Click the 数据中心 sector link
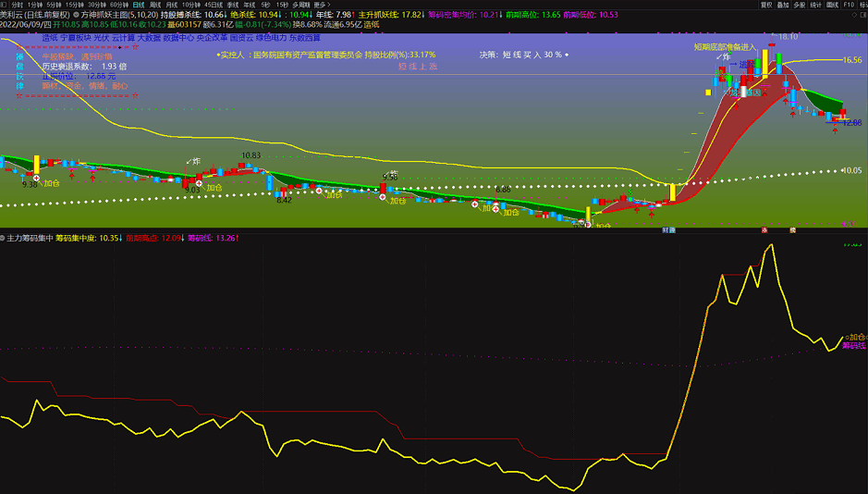 [178, 38]
